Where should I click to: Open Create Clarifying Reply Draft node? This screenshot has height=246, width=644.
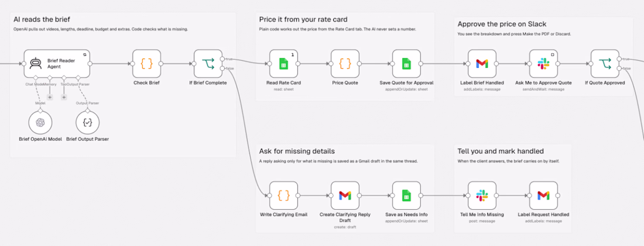pos(345,195)
